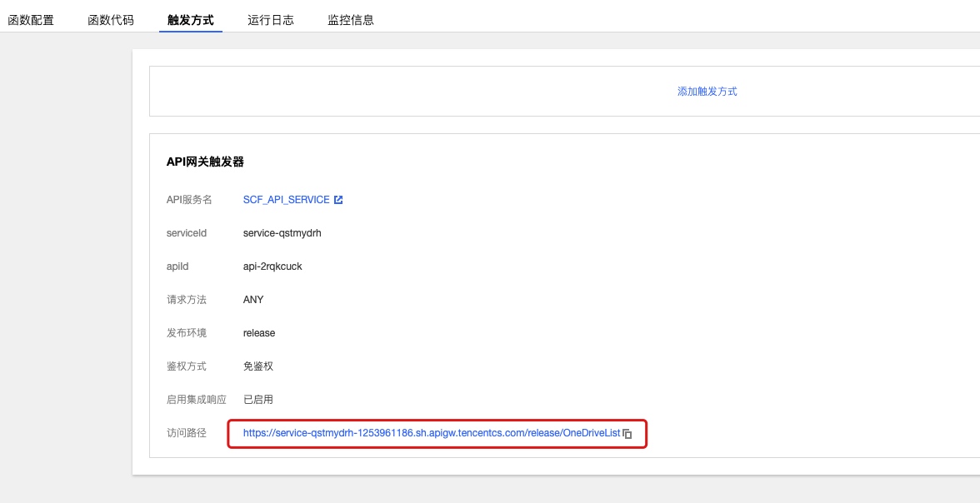Image resolution: width=980 pixels, height=503 pixels.
Task: Click the service-qstmydrh serviceId value
Action: (x=282, y=233)
